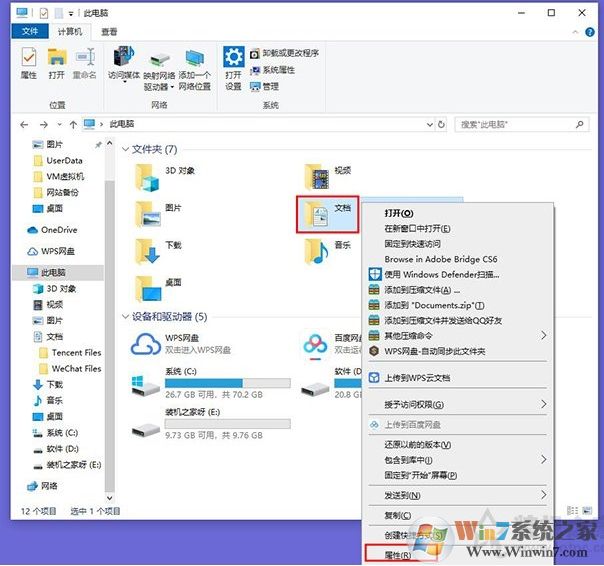Viewport: 604px width, 566px height.
Task: Click 添加一个网络位置 network location icon
Action: (x=195, y=70)
